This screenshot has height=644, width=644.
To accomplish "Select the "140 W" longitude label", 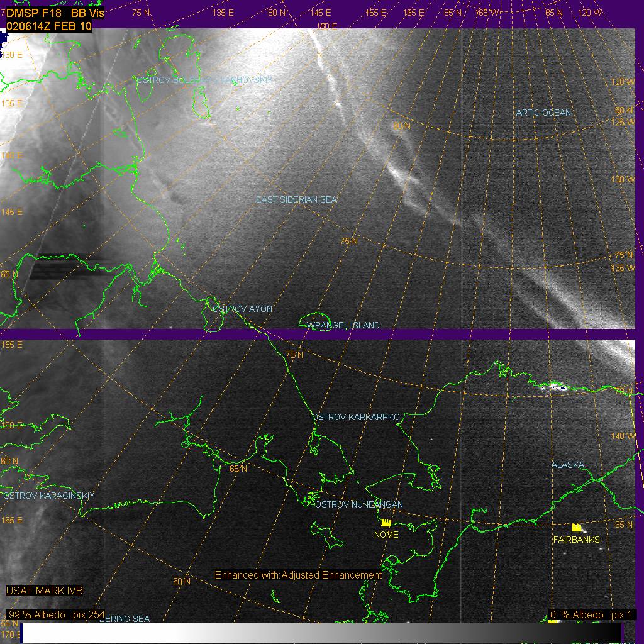I will coord(623,436).
